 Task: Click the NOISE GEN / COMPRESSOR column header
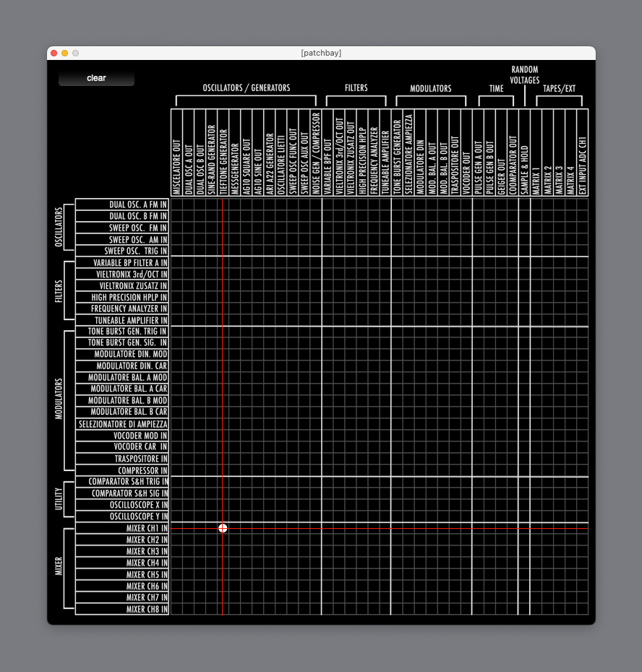316,152
